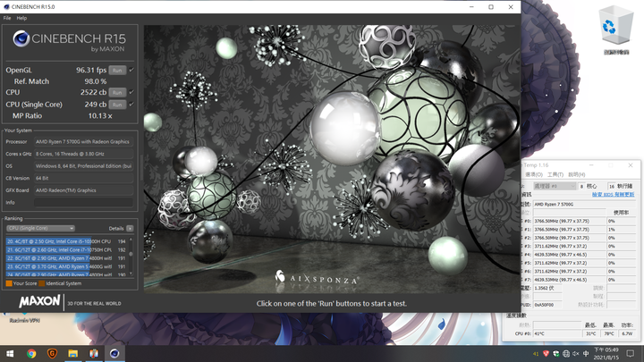644x362 pixels.
Task: Click the brown Identical System legend swatch
Action: [41, 283]
